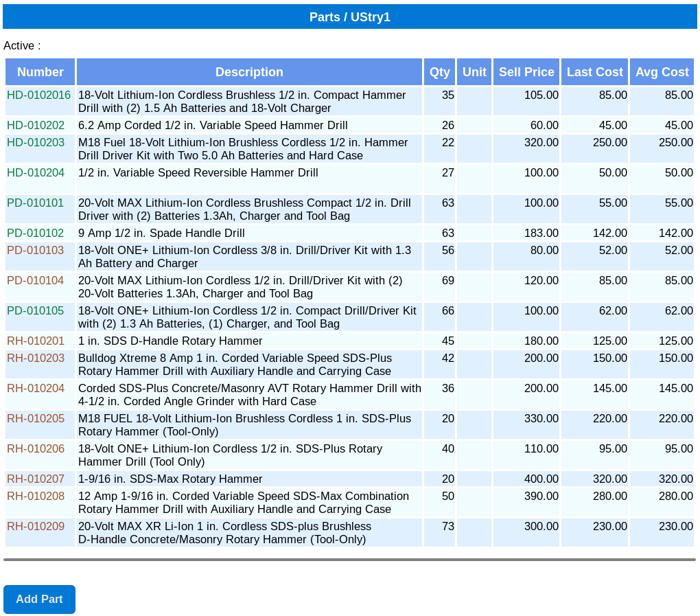Click last cost 230.00 for RH-010209
This screenshot has height=616, width=700.
[x=610, y=526]
